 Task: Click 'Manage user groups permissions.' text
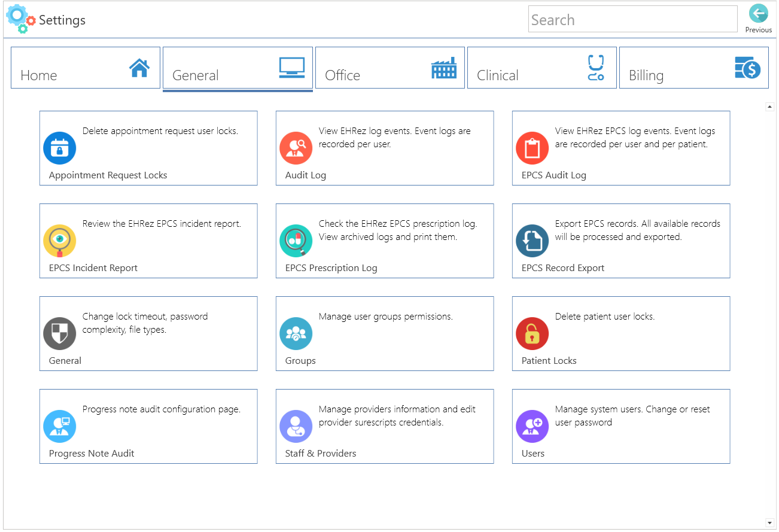386,317
